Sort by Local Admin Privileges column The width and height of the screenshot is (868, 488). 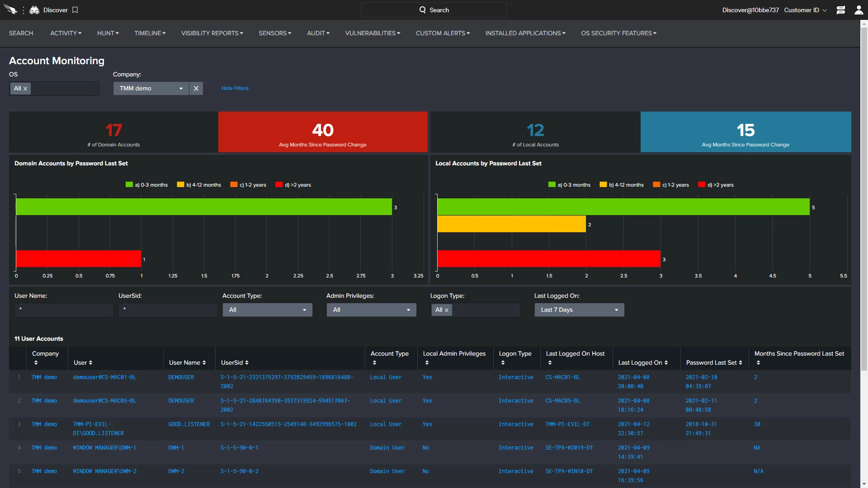[x=427, y=362]
